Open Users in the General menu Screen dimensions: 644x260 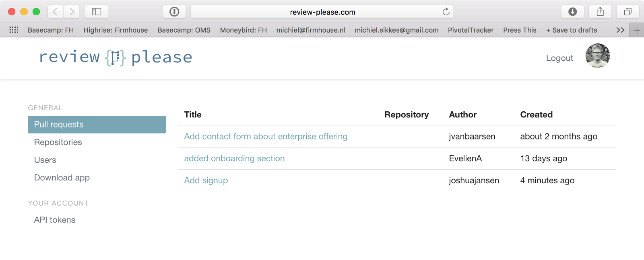click(x=45, y=160)
